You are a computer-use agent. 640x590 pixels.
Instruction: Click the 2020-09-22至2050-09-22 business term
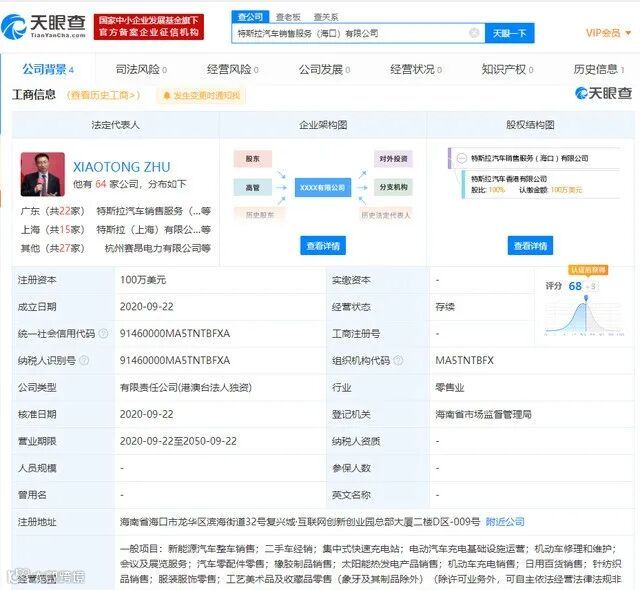pyautogui.click(x=178, y=441)
